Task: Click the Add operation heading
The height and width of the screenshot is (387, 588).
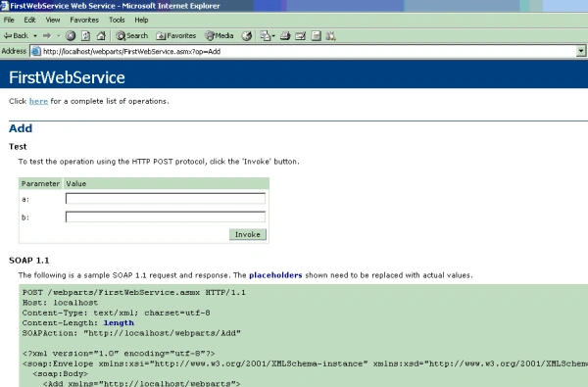Action: pyautogui.click(x=21, y=128)
